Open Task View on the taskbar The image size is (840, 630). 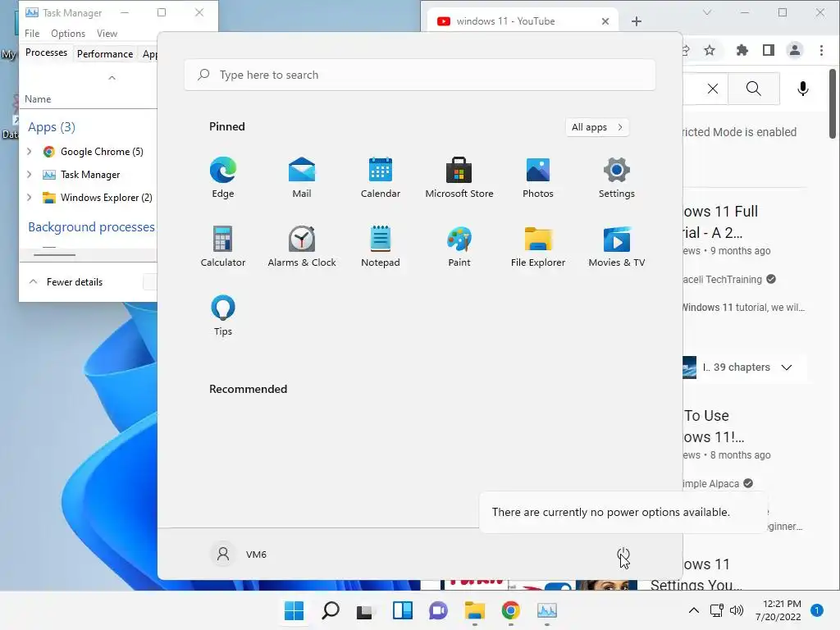(366, 610)
